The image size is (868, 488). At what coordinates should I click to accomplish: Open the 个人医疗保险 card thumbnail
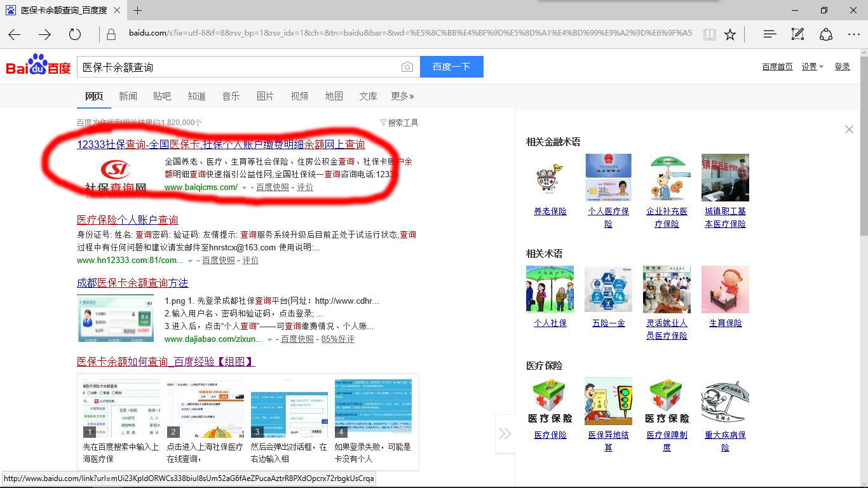coord(608,177)
